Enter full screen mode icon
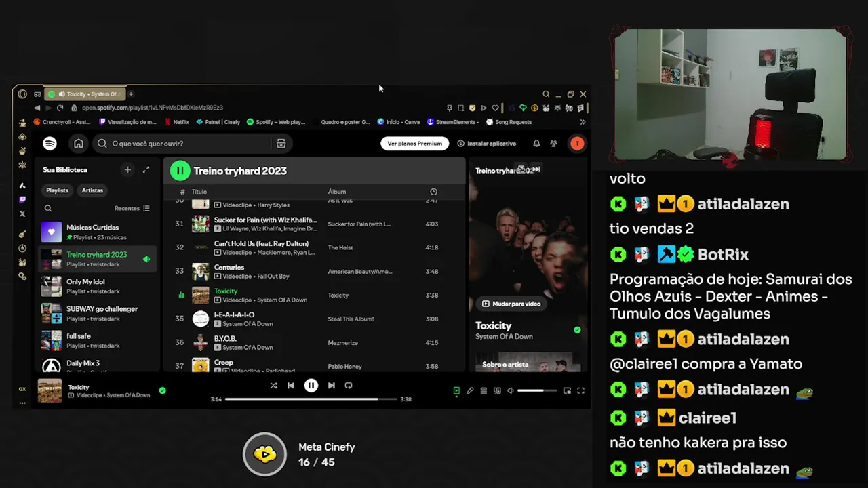This screenshot has height=488, width=868. (x=580, y=391)
